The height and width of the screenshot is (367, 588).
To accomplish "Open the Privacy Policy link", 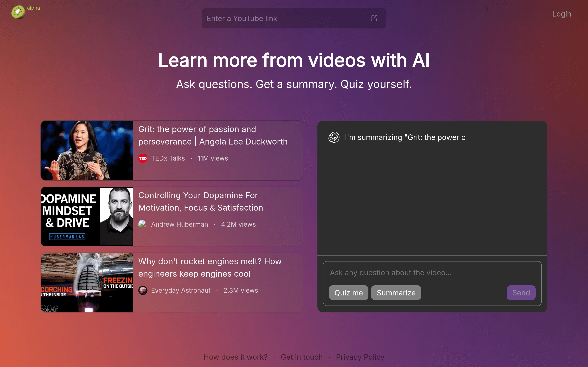I will [360, 357].
